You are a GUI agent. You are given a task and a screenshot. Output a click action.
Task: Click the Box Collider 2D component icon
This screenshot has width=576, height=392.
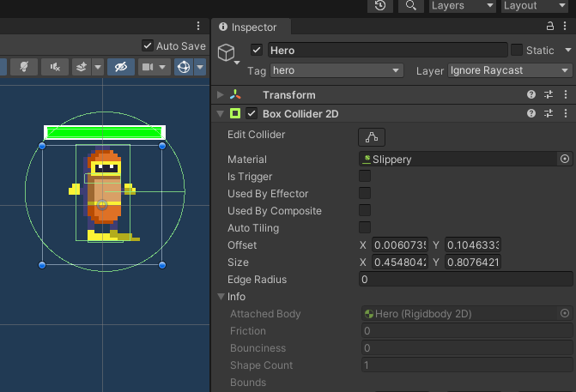tap(235, 113)
